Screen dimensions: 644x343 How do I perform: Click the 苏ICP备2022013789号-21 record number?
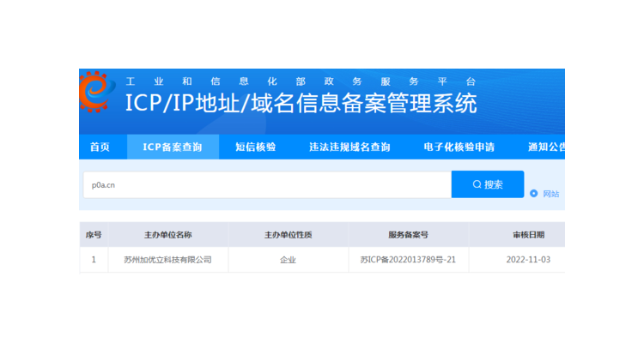pos(408,260)
